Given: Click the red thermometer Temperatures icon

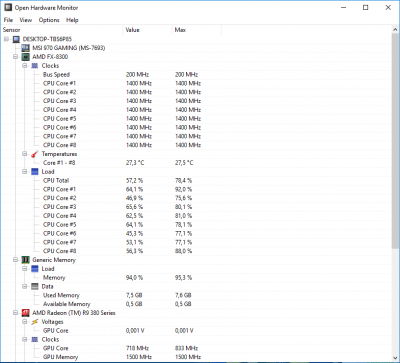Looking at the screenshot, I should (x=35, y=154).
